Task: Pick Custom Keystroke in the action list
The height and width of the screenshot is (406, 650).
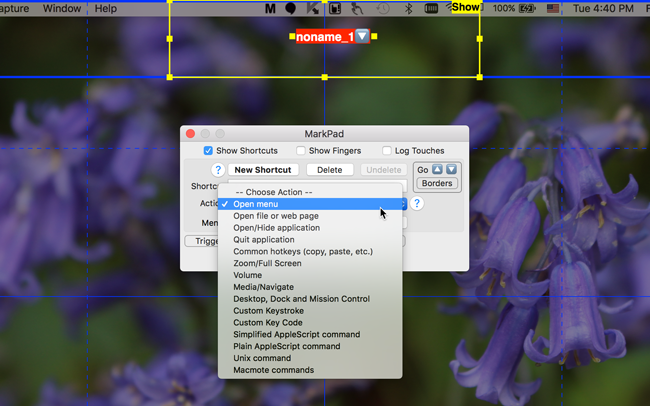Action: point(270,310)
